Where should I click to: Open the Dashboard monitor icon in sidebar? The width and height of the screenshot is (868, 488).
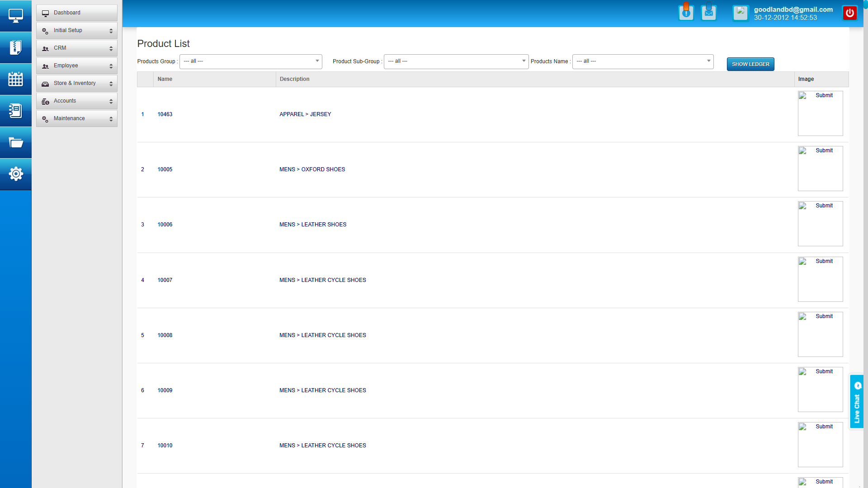(x=16, y=15)
